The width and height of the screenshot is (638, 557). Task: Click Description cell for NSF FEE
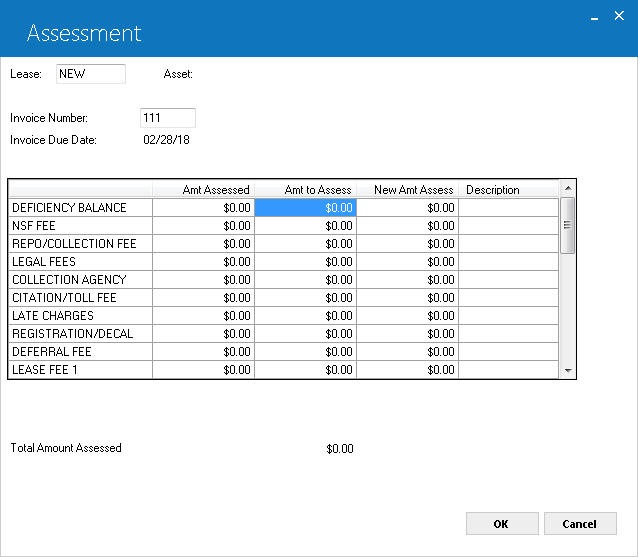(509, 226)
